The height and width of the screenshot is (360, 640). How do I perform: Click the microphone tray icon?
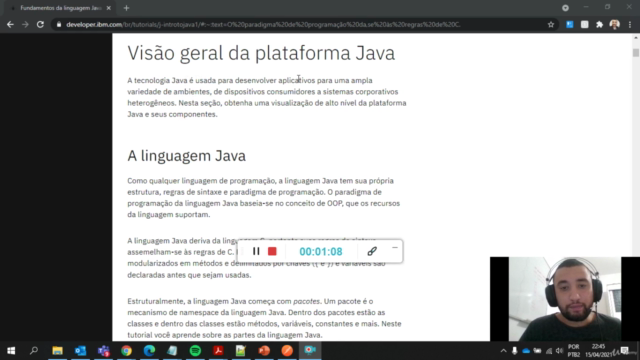514,351
